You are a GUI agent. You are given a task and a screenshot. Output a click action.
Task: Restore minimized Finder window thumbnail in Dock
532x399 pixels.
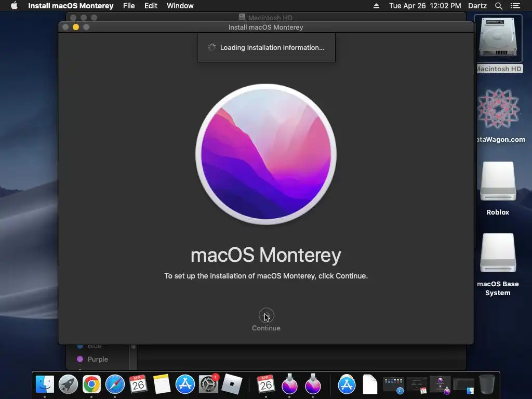pyautogui.click(x=463, y=386)
